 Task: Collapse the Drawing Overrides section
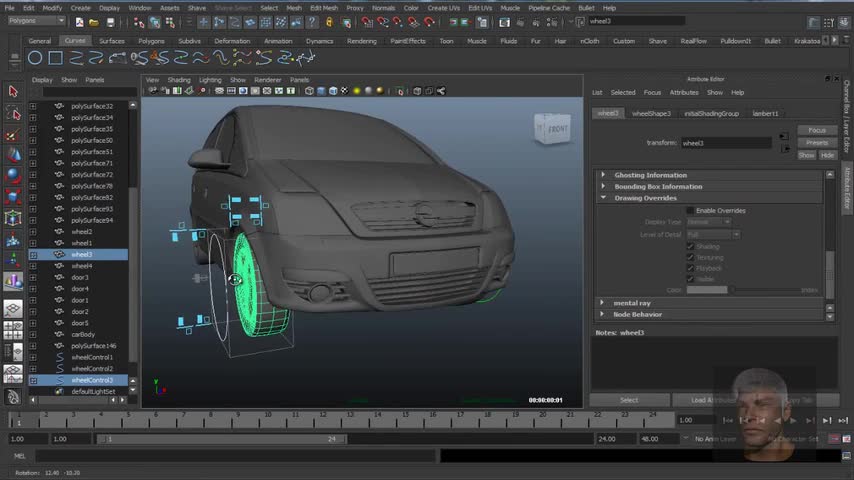[603, 198]
